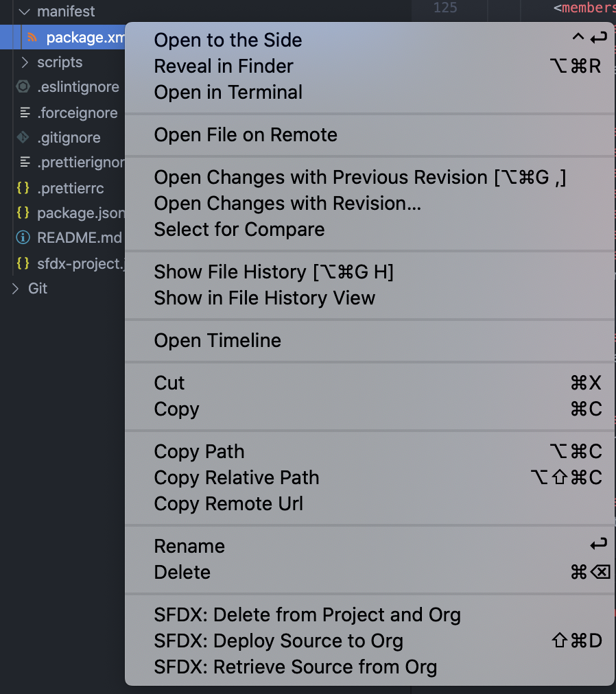Expand the Git section

click(17, 289)
